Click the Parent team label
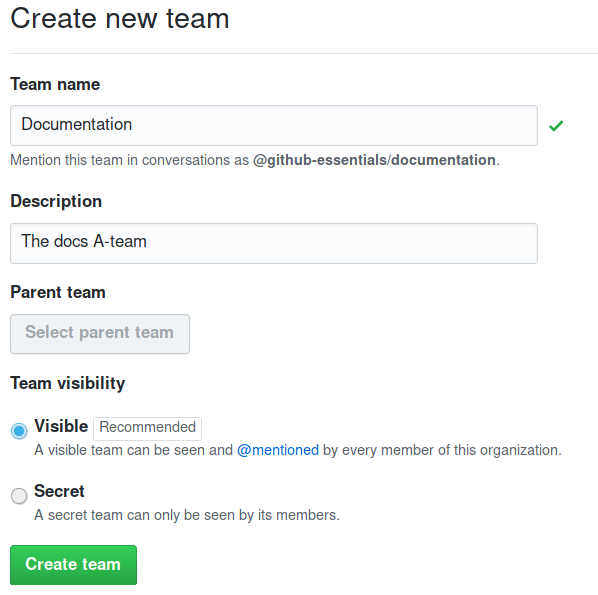The width and height of the screenshot is (598, 595). (58, 293)
